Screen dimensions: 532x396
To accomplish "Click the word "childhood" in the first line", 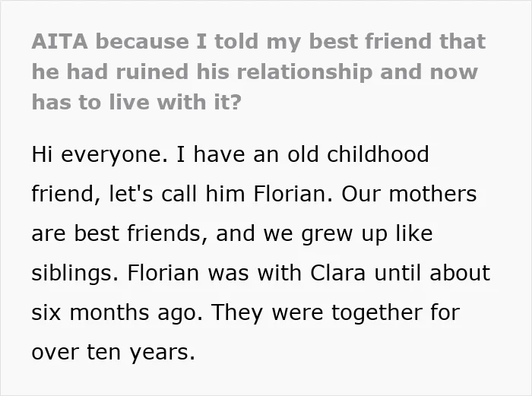I will [x=378, y=154].
